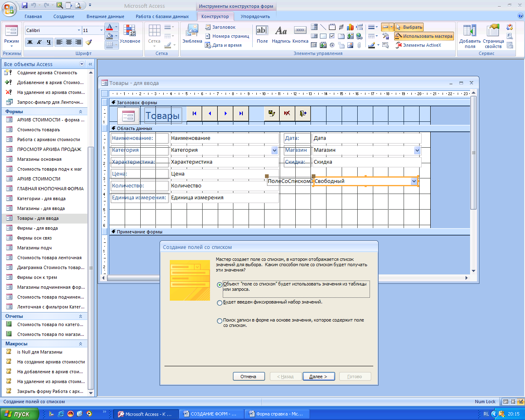Align text to the left
Viewport: 525px width, 420px height.
(59, 42)
